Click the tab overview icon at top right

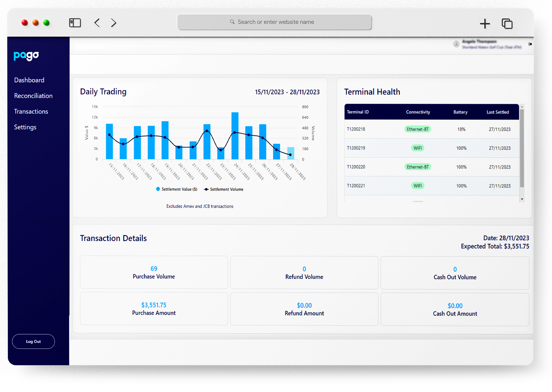pos(507,23)
